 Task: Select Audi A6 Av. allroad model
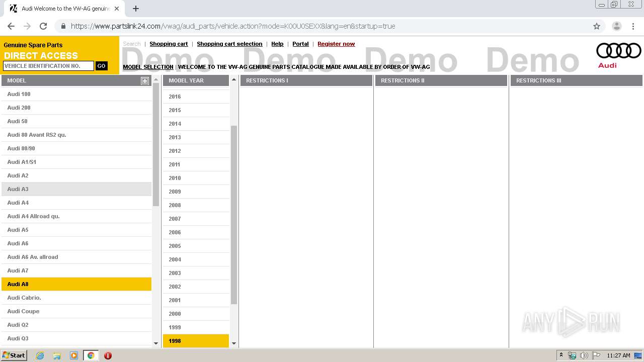(x=76, y=257)
